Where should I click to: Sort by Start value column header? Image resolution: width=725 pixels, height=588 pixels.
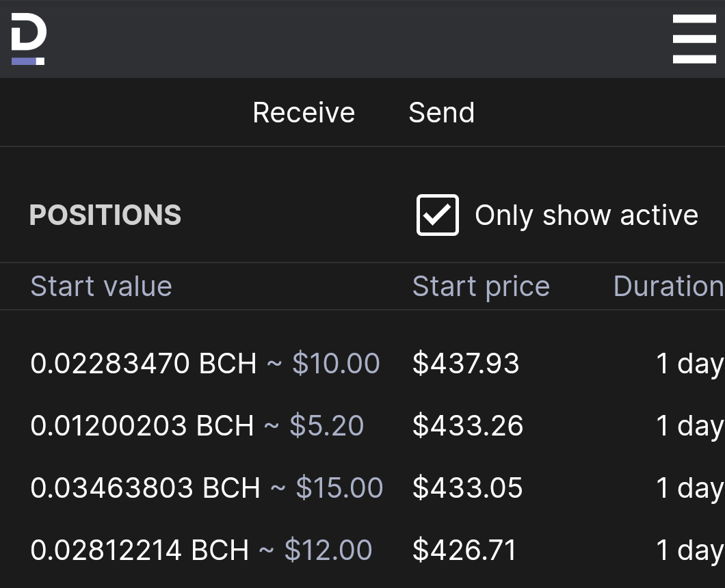(101, 286)
